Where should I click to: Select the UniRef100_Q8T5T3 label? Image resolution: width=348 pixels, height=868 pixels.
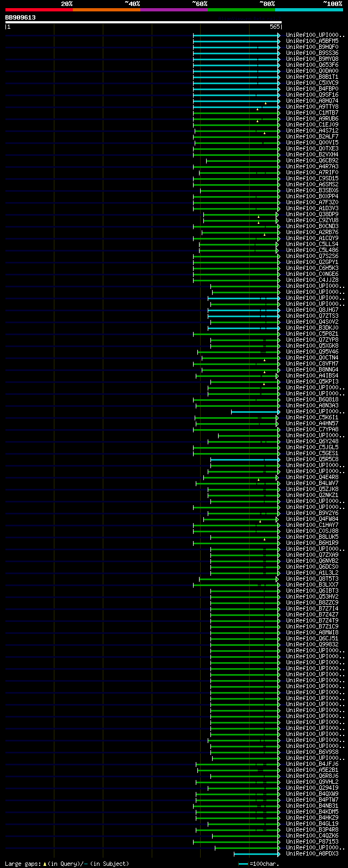pyautogui.click(x=312, y=579)
